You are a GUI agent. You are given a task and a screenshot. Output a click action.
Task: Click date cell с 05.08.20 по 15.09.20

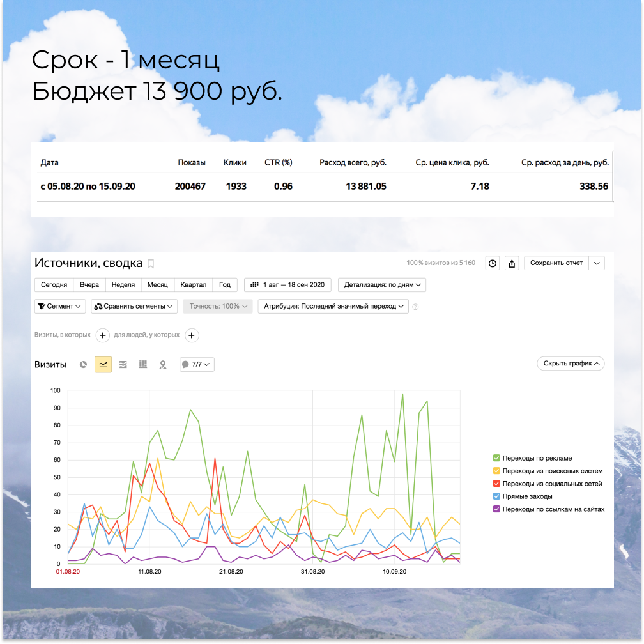coord(88,187)
